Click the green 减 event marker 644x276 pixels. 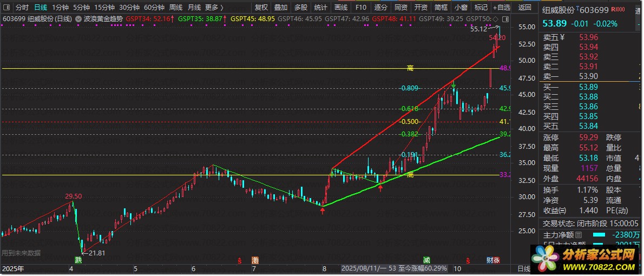[427, 260]
